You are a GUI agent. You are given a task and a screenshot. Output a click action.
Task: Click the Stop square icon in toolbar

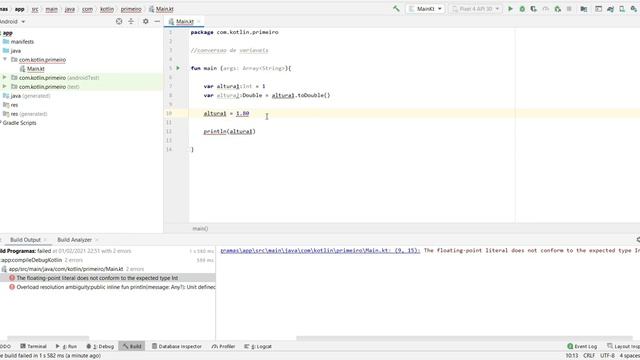pos(569,9)
